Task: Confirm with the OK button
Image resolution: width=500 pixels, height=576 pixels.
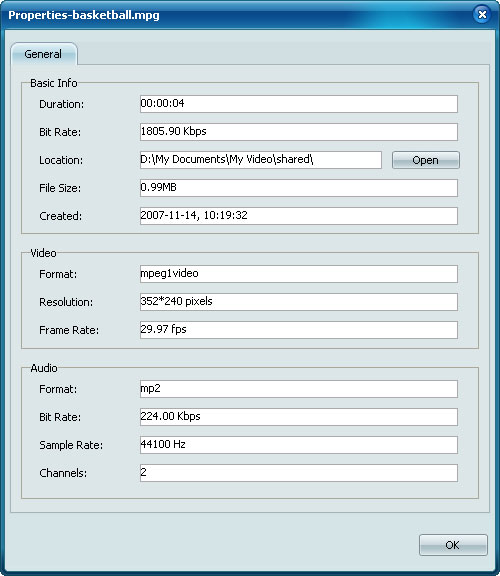Action: [453, 545]
